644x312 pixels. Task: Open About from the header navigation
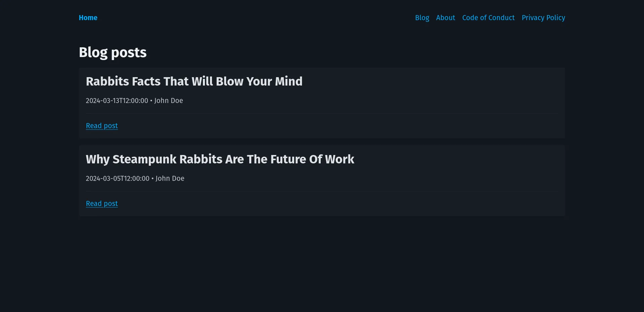445,18
